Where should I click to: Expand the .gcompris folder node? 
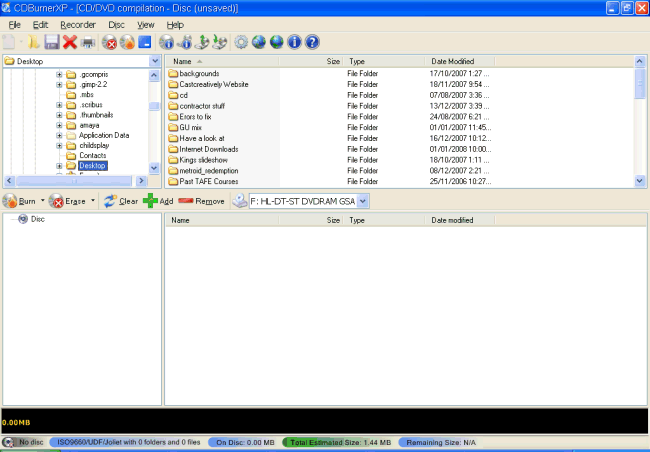pyautogui.click(x=59, y=75)
